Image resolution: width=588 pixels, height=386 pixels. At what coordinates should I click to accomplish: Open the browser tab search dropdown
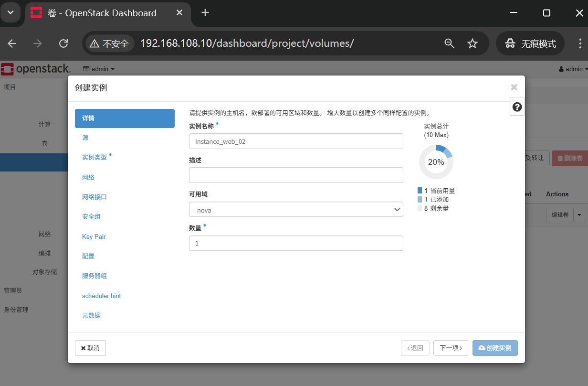10,13
